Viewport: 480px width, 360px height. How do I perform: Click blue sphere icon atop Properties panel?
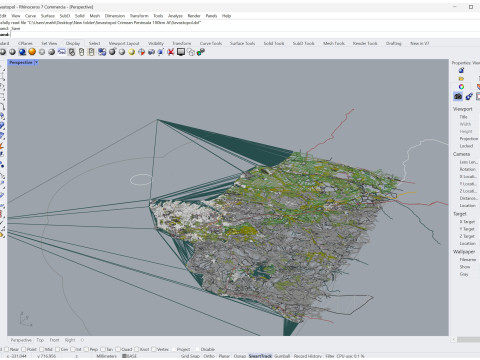tap(461, 70)
